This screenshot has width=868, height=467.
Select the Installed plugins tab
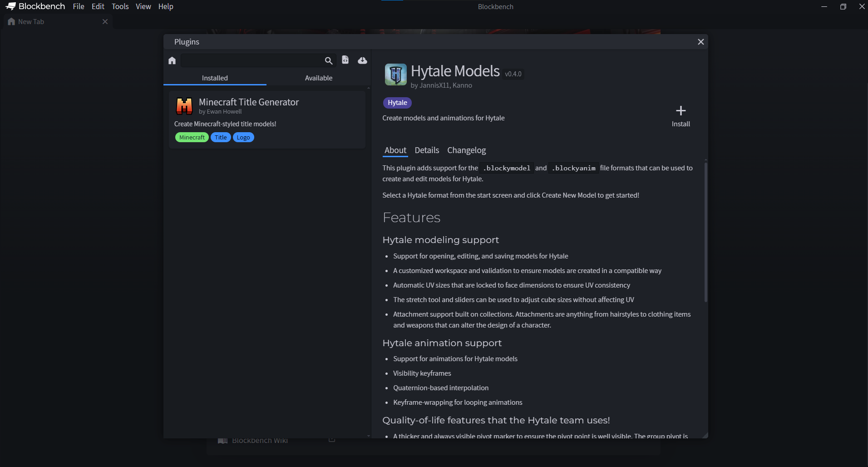click(215, 78)
